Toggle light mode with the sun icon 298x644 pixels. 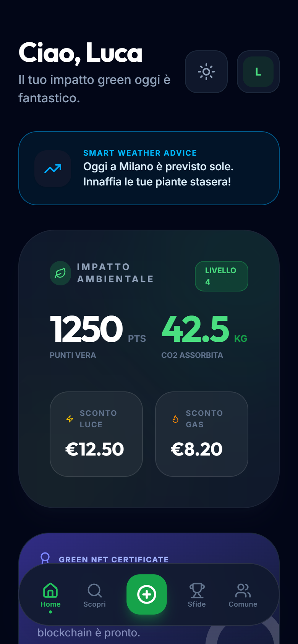coord(206,72)
